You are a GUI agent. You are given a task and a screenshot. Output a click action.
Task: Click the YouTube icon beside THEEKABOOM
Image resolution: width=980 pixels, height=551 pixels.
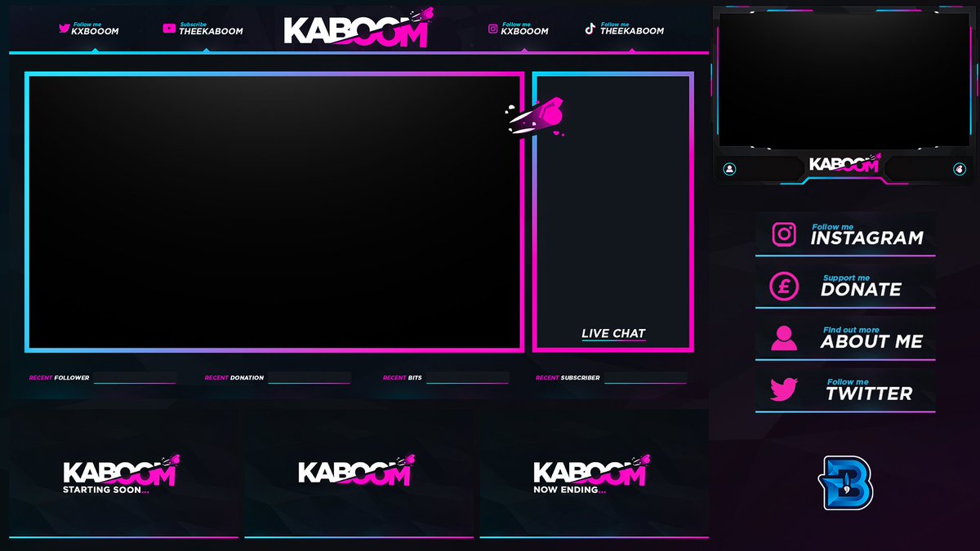(169, 29)
